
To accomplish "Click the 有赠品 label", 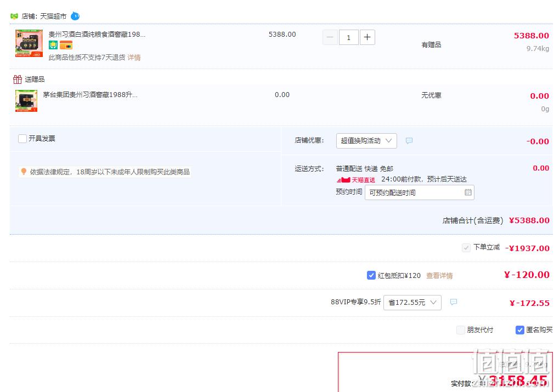I will 431,45.
